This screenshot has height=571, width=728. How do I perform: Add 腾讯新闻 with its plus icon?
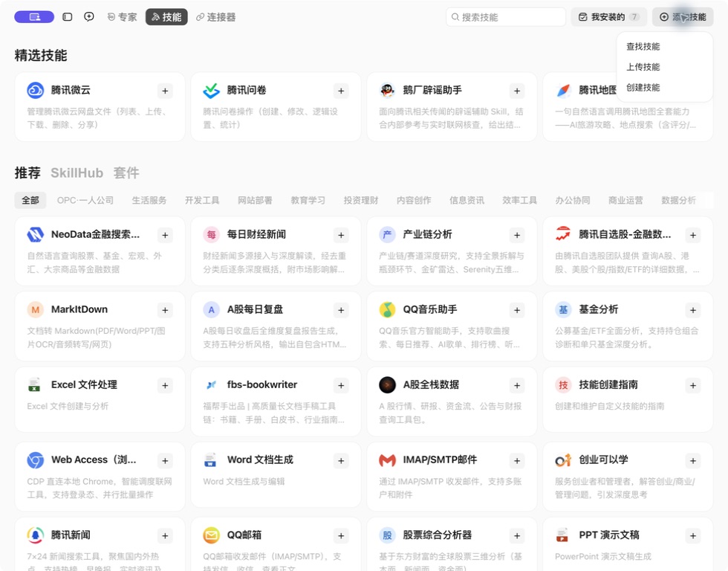click(165, 536)
